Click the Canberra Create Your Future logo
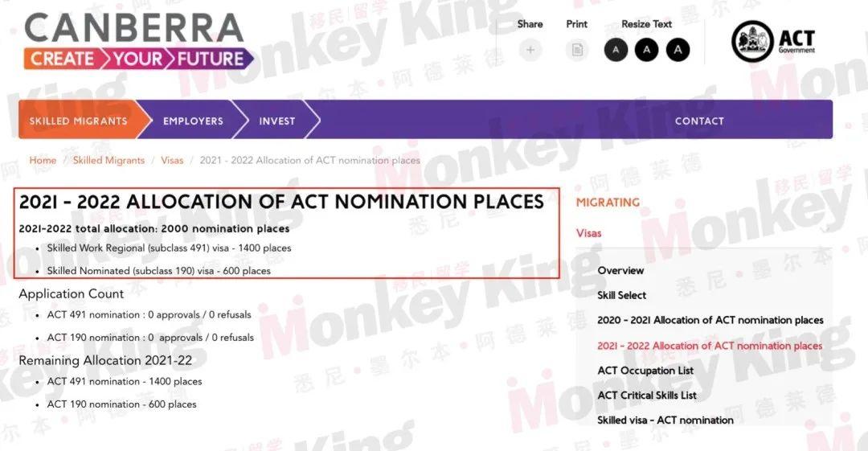 [138, 42]
